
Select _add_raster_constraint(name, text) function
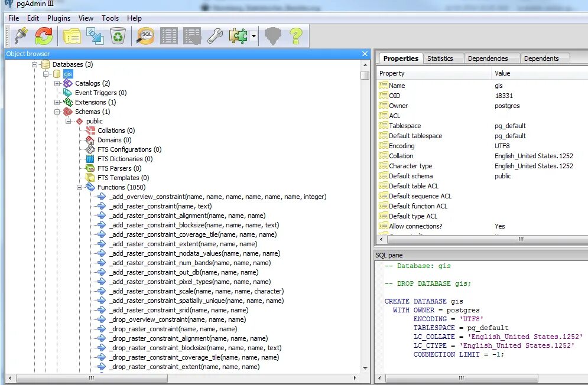click(161, 206)
